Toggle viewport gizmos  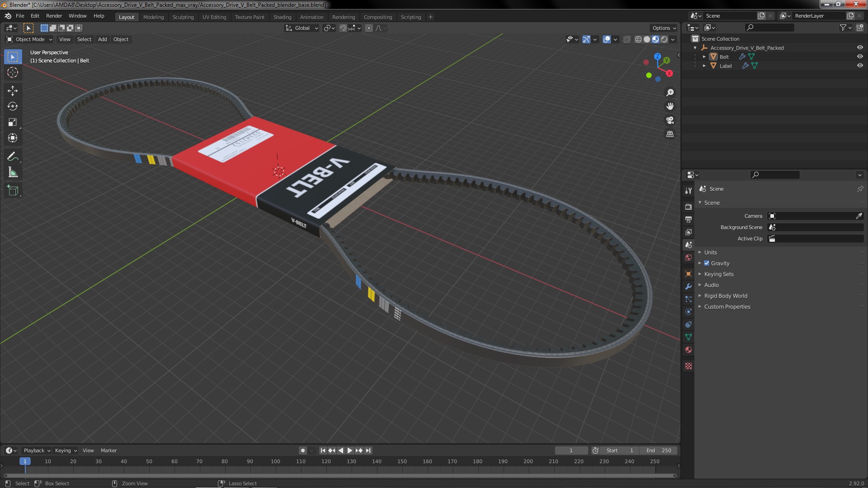586,39
